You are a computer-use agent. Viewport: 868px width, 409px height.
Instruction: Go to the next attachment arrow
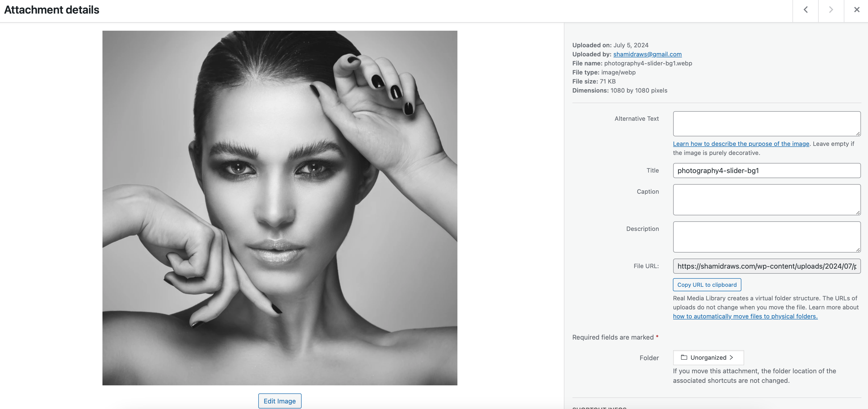click(830, 10)
